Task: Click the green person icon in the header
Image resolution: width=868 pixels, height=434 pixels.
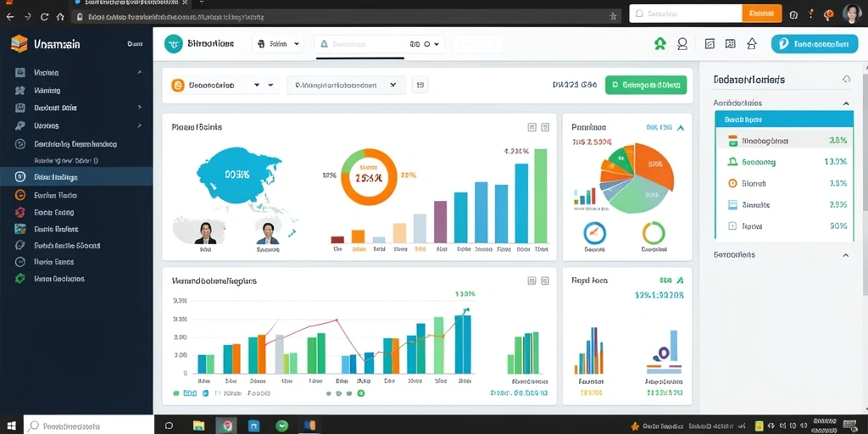Action: click(x=659, y=44)
